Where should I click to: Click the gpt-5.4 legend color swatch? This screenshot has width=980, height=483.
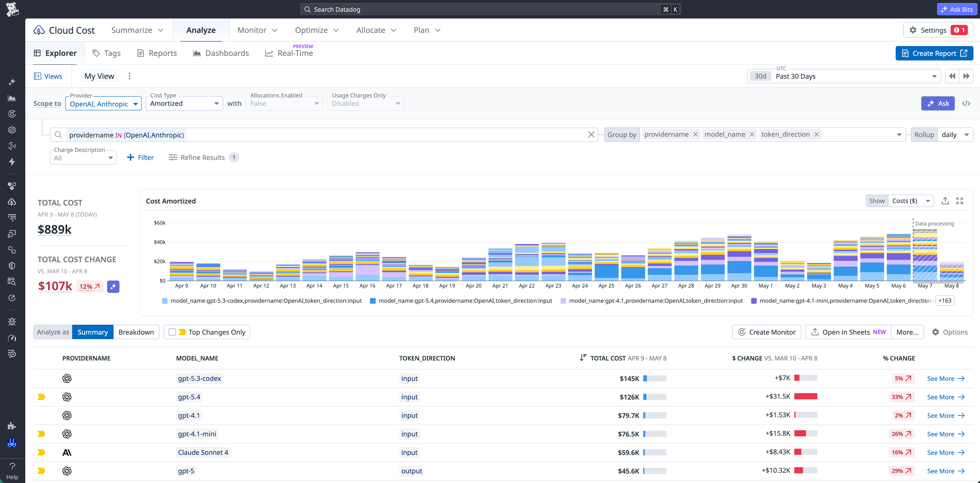373,301
